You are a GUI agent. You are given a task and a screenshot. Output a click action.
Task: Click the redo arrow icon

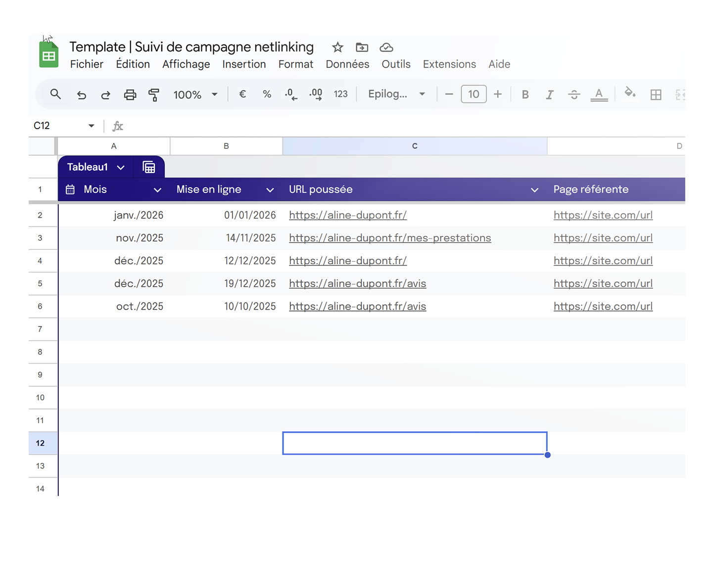[x=105, y=94]
